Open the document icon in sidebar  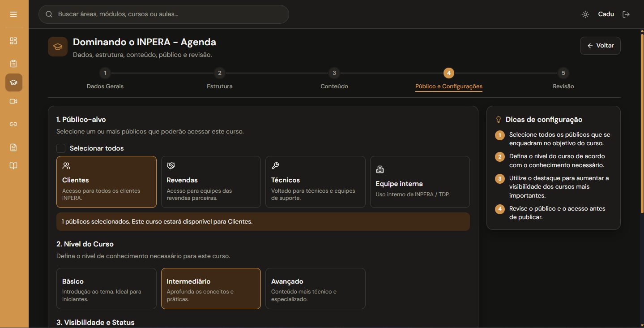coord(13,147)
